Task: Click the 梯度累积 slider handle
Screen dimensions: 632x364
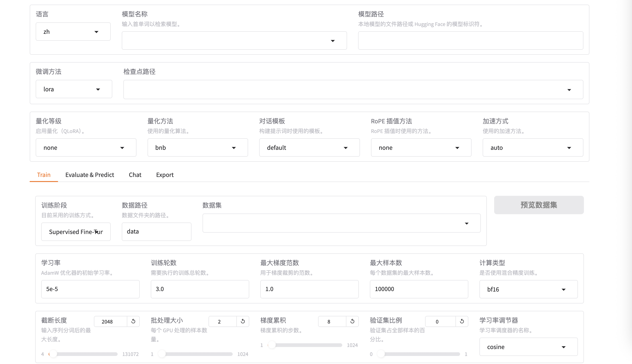Action: pos(272,345)
